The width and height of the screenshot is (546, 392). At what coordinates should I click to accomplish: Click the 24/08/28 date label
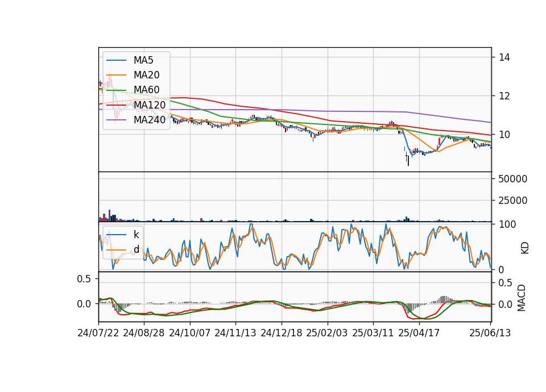(x=144, y=333)
